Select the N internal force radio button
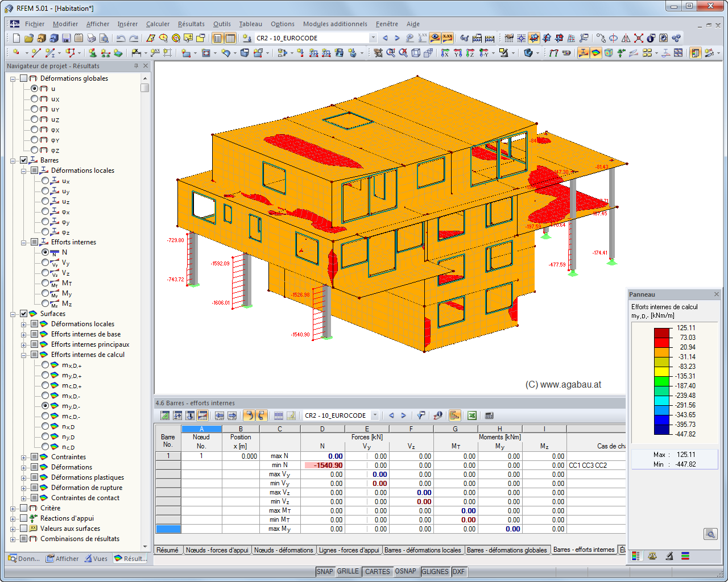 (45, 252)
